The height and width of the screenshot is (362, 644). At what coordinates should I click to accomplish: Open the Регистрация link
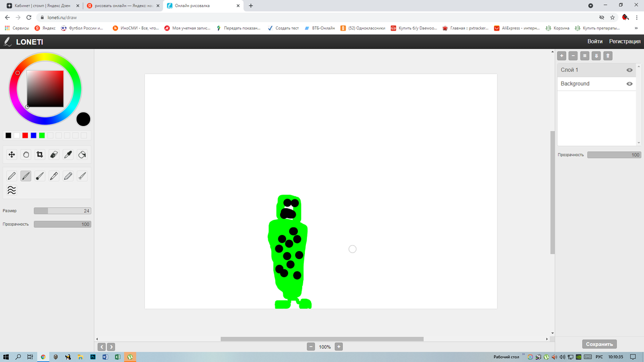pyautogui.click(x=625, y=41)
